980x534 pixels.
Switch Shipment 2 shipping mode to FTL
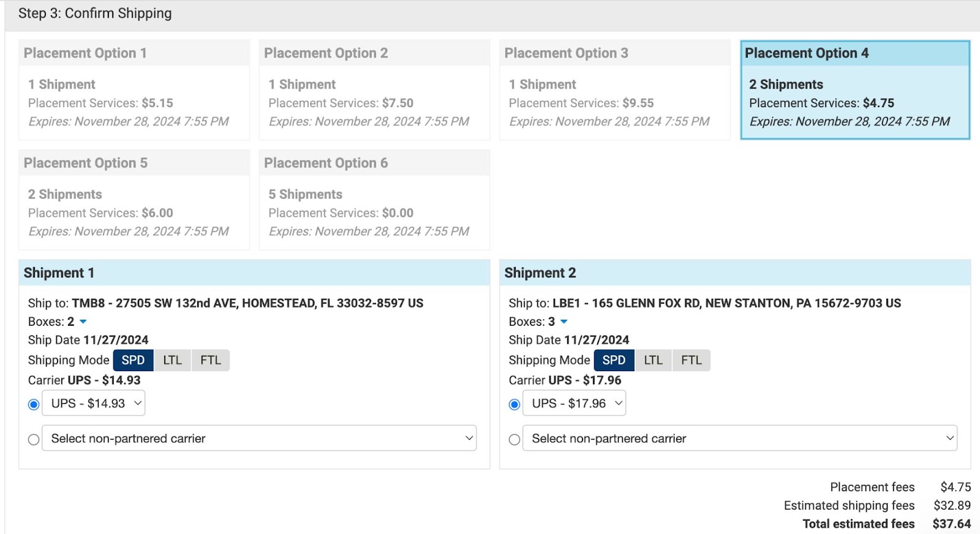(692, 360)
